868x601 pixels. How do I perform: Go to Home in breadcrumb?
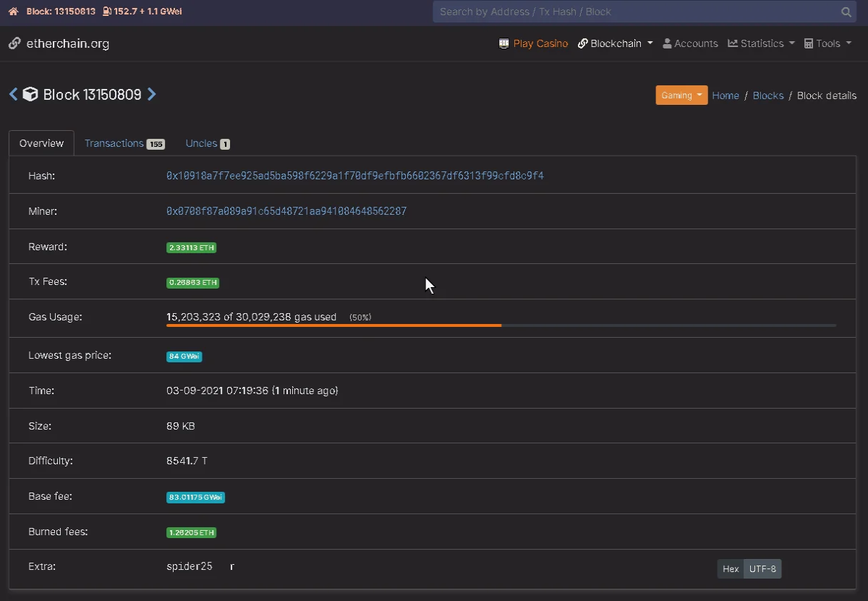[x=726, y=95]
